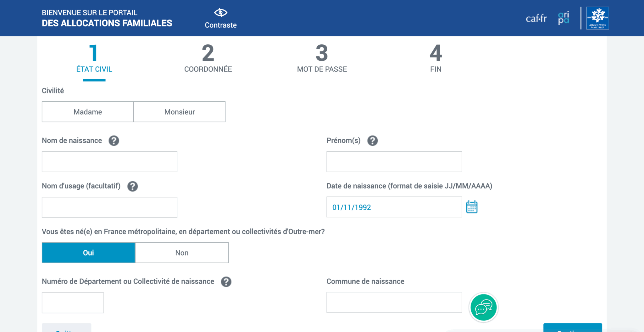The height and width of the screenshot is (332, 644).
Task: Open the green chat assistant bubble
Action: click(483, 307)
